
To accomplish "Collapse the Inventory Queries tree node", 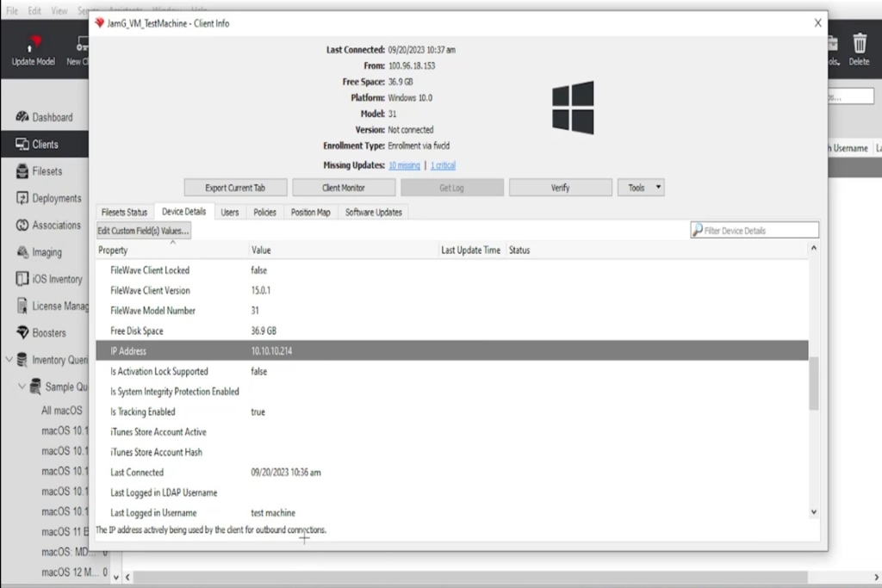I will tap(9, 359).
